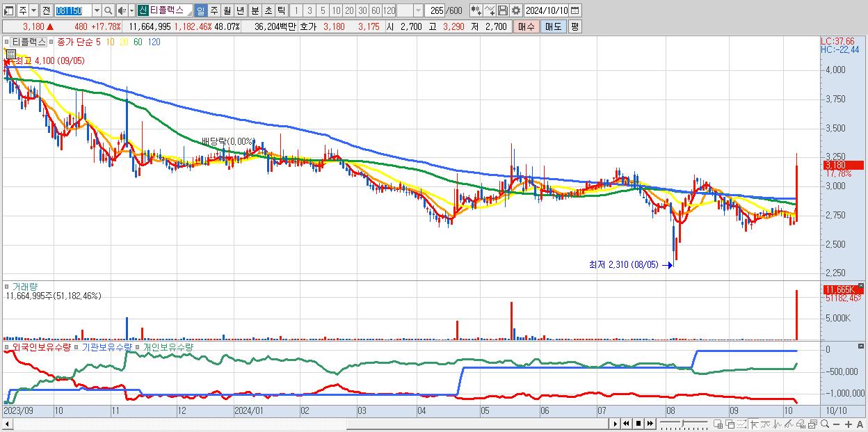Adjust the chart zoom slider in bottom bar
The image size is (868, 432).
click(x=684, y=424)
